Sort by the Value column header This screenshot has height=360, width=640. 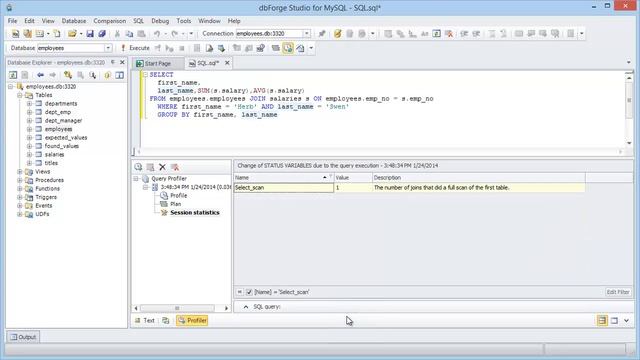(x=353, y=178)
